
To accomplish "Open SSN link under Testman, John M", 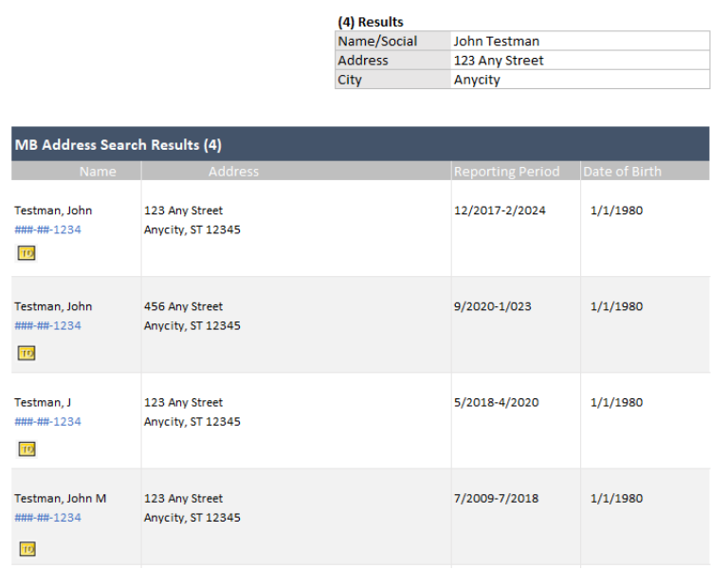I will tap(47, 518).
